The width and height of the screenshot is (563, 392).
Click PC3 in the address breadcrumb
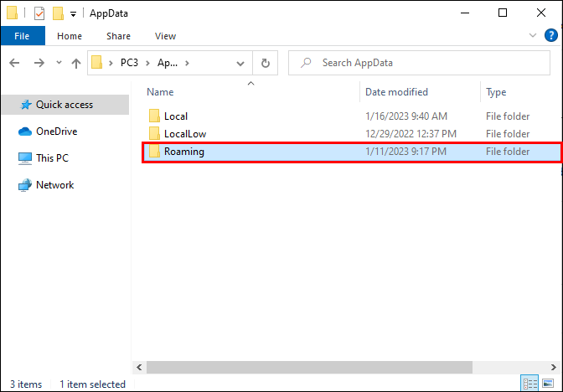(x=129, y=63)
